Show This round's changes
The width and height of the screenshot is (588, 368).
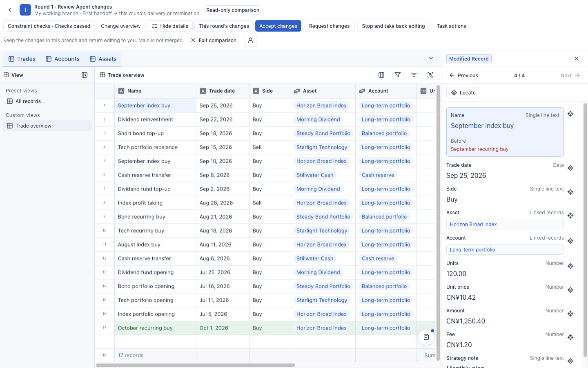pos(224,26)
